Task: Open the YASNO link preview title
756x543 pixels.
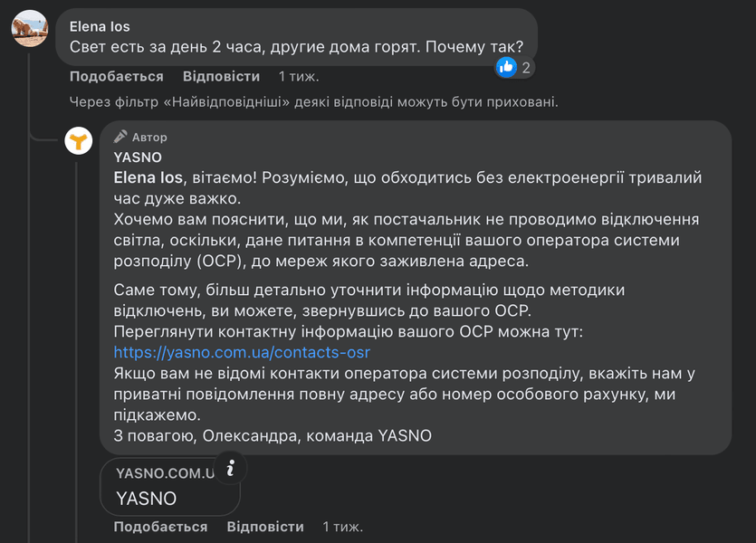Action: (147, 498)
